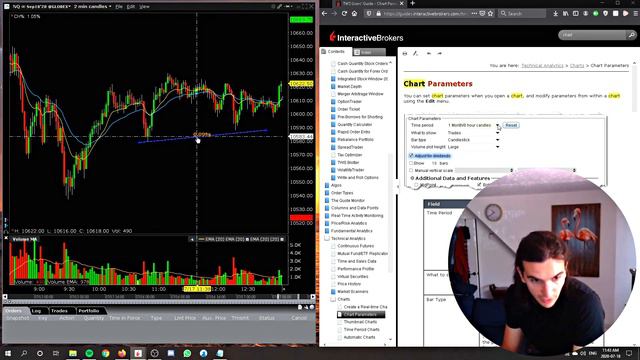Screen dimensions: 640x360
Task: Toggle Manual vertical scale checkbox
Action: (x=411, y=170)
